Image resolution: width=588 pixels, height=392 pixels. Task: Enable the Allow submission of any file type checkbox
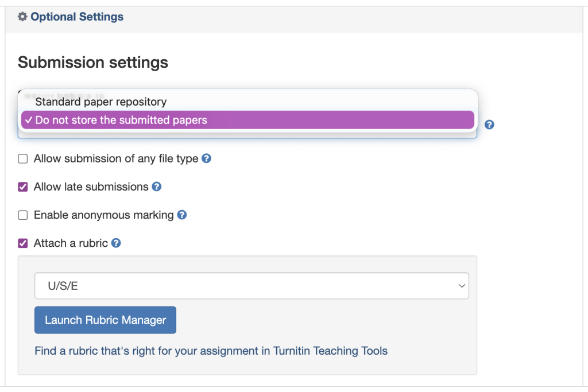23,159
